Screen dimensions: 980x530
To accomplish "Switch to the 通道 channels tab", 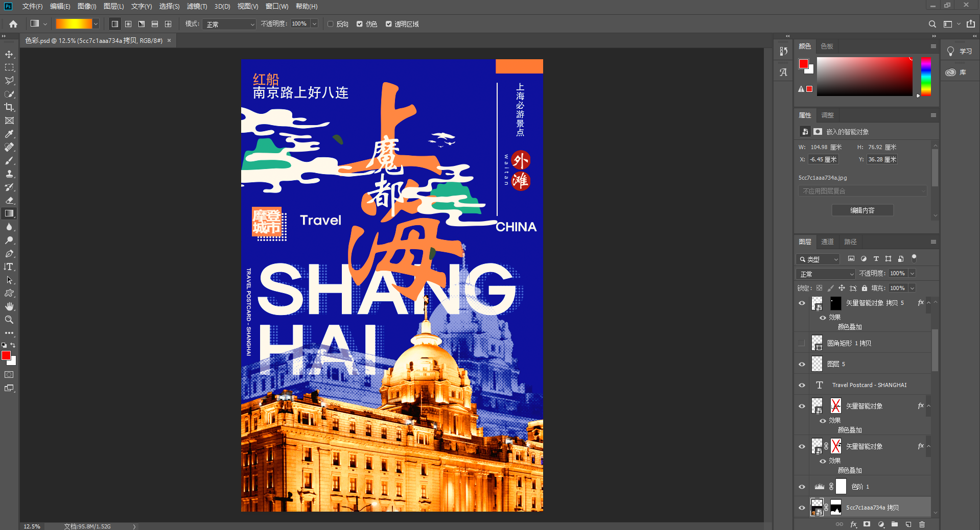I will pos(827,242).
